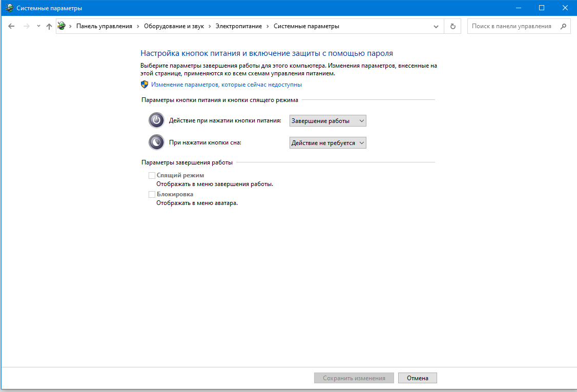The width and height of the screenshot is (577, 392).
Task: Click the UAC shield icon
Action: (x=145, y=84)
